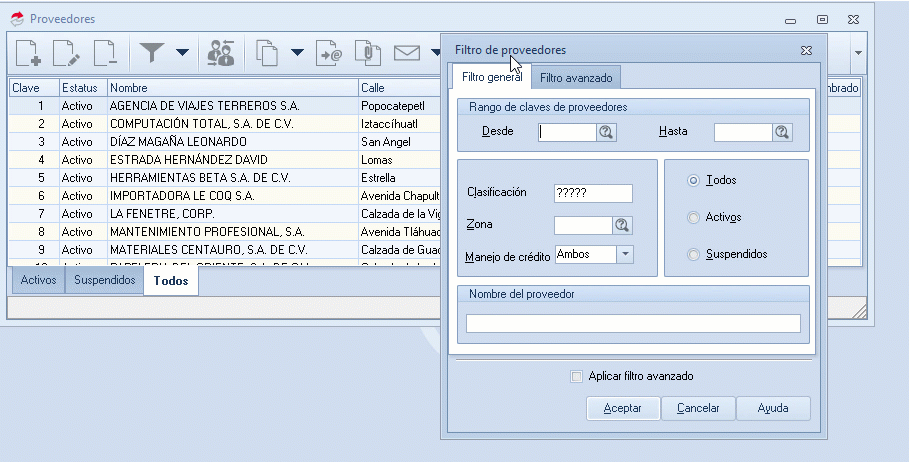Click the edit supplier icon
Viewport: 910px width, 462px height.
[x=66, y=53]
